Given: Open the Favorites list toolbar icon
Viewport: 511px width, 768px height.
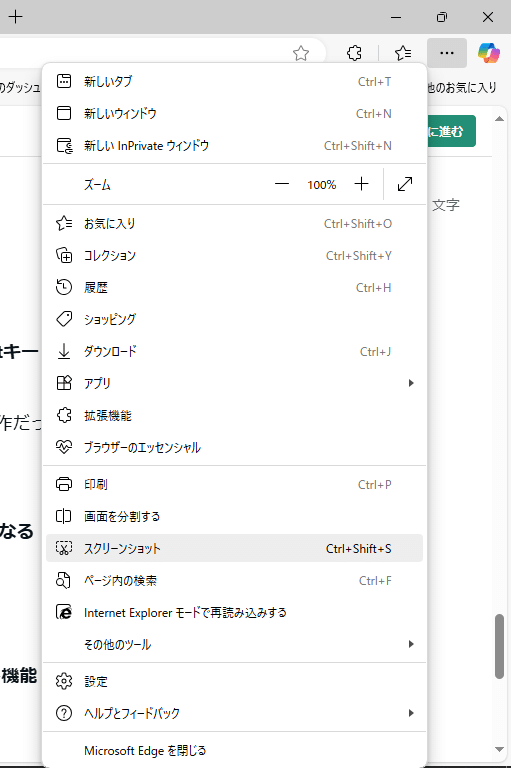Looking at the screenshot, I should pyautogui.click(x=403, y=53).
